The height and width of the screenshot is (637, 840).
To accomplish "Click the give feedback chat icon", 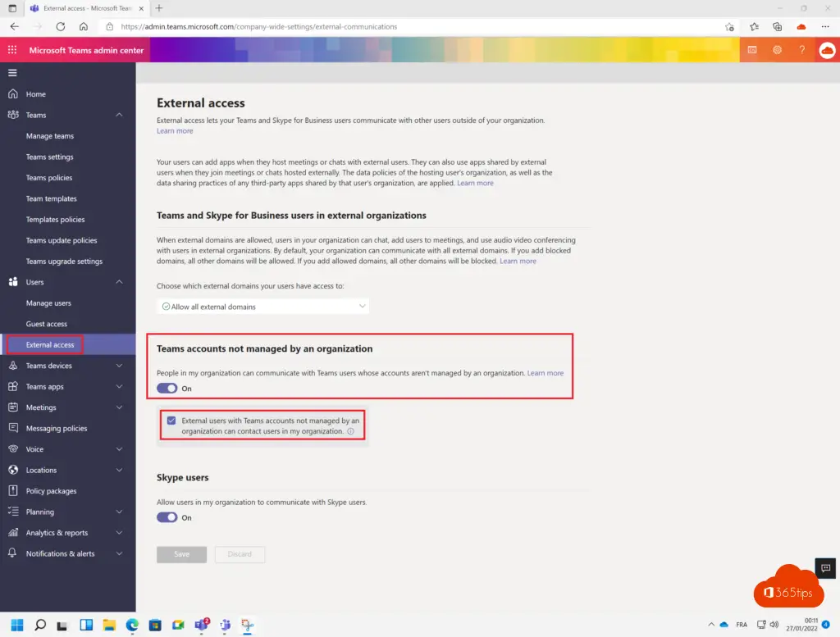I will click(825, 568).
